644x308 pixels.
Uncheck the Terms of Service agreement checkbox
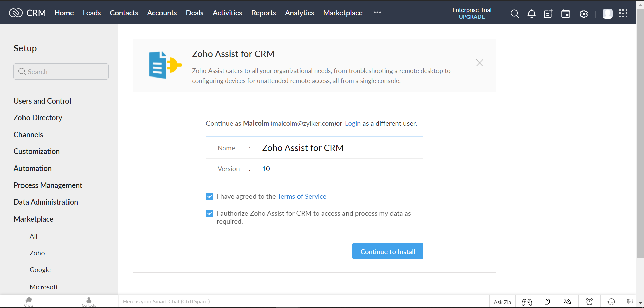[x=210, y=196]
